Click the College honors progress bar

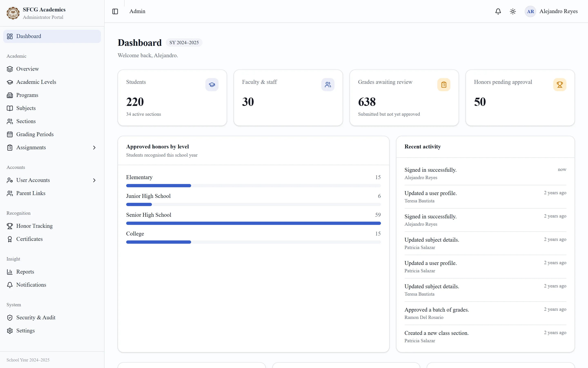[x=253, y=242]
